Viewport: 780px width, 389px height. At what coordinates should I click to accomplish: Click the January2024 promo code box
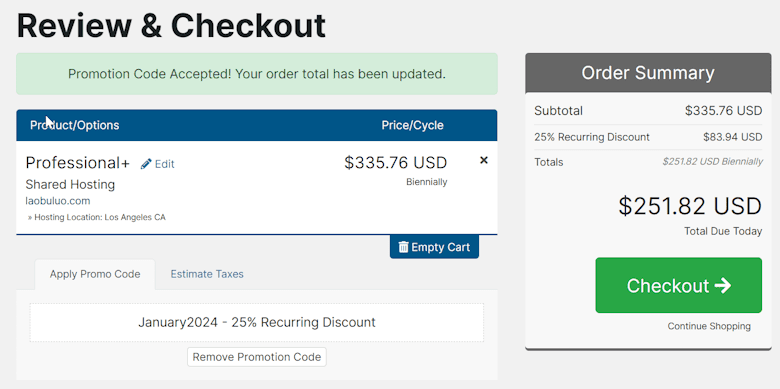257,322
